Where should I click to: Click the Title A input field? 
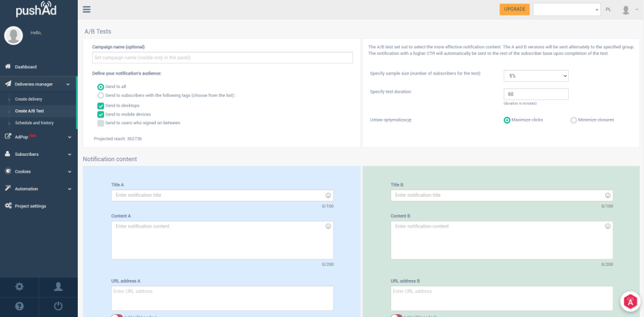[222, 195]
